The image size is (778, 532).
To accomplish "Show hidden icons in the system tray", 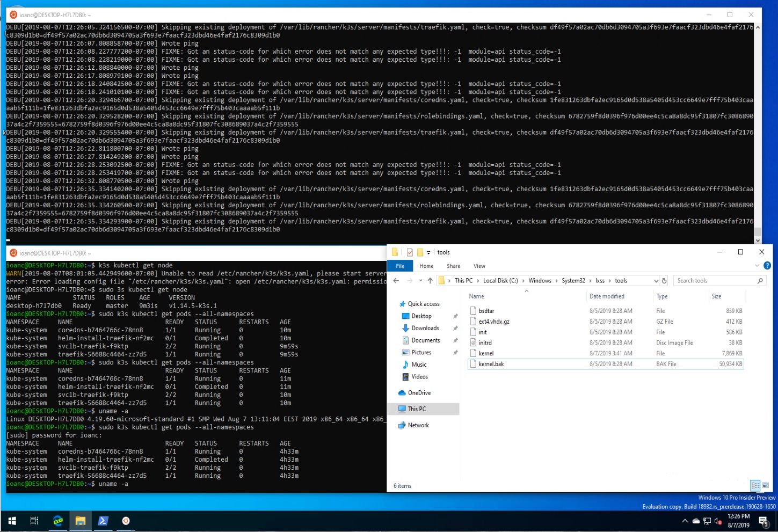I will [x=685, y=520].
